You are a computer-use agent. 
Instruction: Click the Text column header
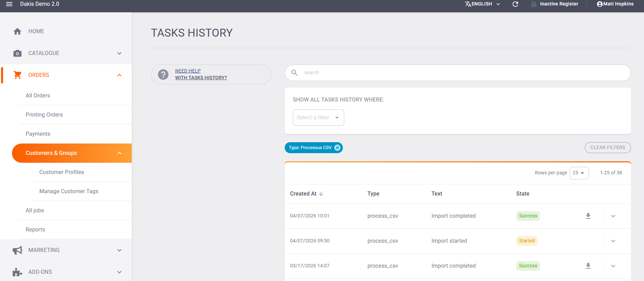pos(437,194)
